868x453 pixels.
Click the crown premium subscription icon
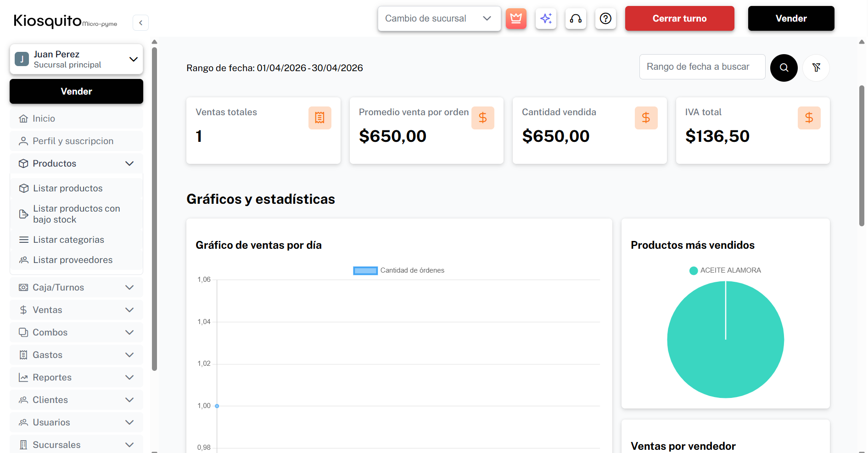click(516, 19)
